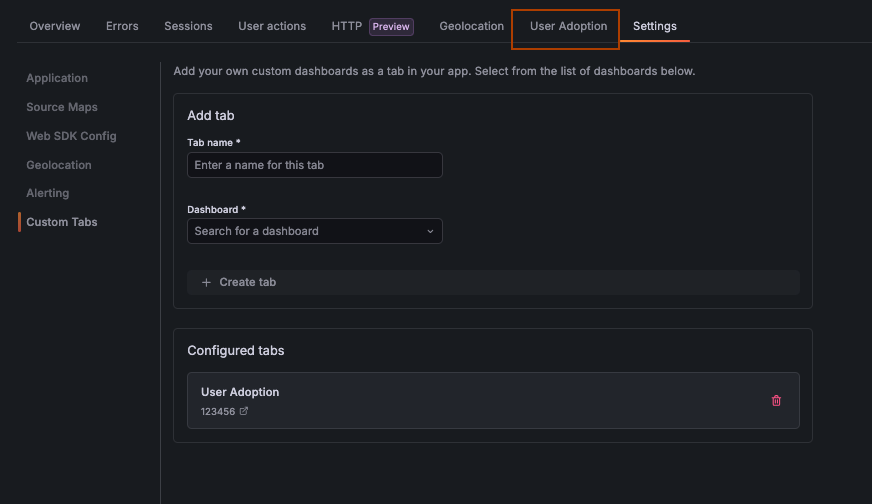The height and width of the screenshot is (504, 872).
Task: Open the HTTP Preview tab
Action: click(x=372, y=26)
